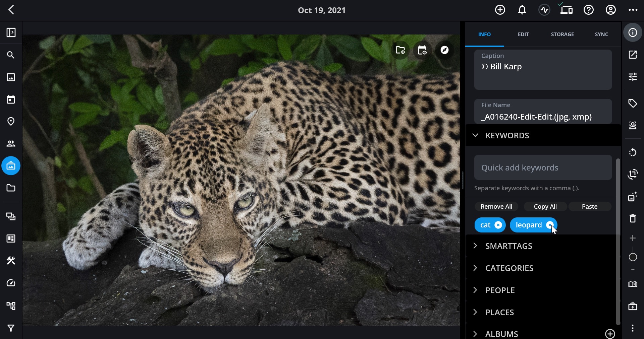The height and width of the screenshot is (339, 644).
Task: Open the highlighted blue sidebar view
Action: (x=11, y=166)
